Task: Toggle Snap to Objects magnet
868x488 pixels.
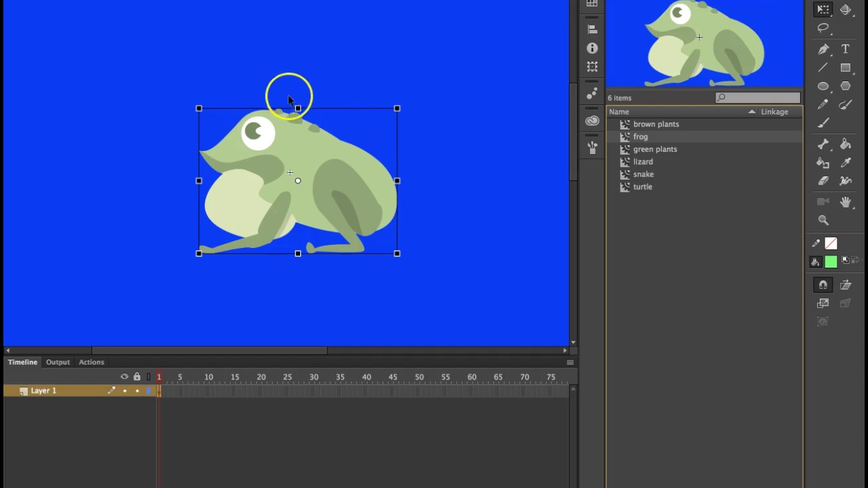Action: (823, 285)
